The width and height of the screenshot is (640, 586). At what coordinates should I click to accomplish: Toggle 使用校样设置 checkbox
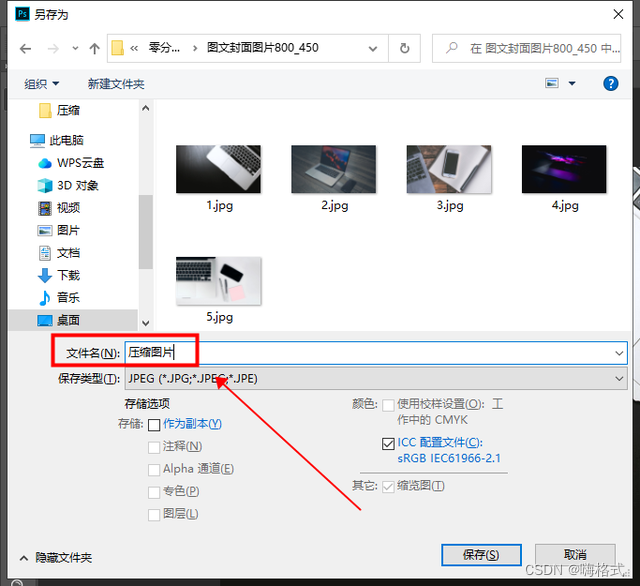tap(388, 405)
